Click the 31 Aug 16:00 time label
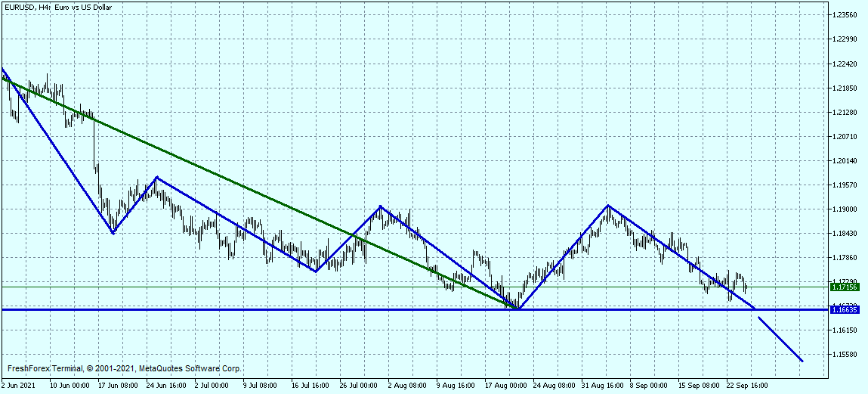 point(601,385)
